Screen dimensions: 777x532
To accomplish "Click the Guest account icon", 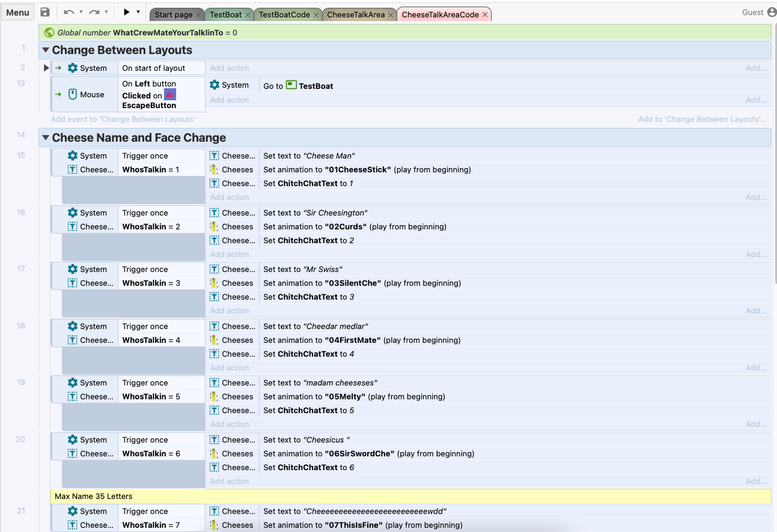I will coord(772,12).
